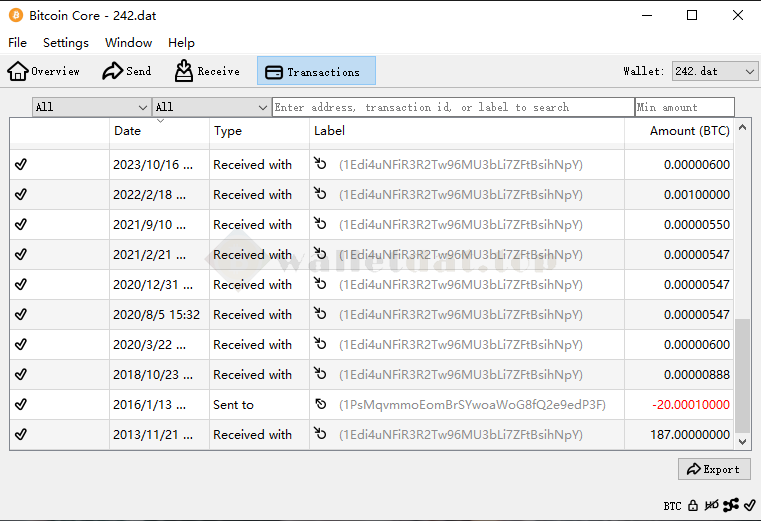Screen dimensions: 761x521
Task: Click the confirmed checkmark of 2023/10/16 transaction
Action: coord(21,165)
